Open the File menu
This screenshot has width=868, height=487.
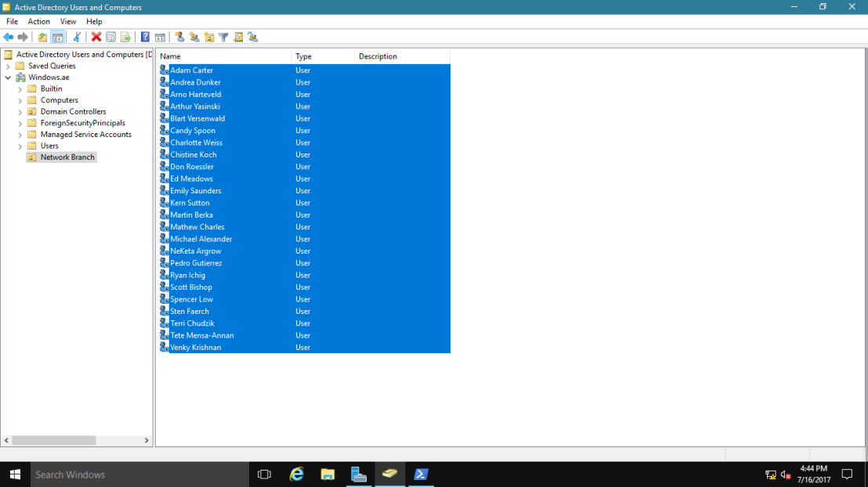pos(13,22)
